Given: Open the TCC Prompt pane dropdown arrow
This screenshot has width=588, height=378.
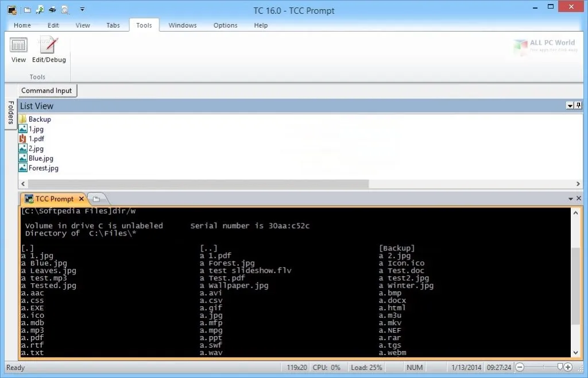Looking at the screenshot, I should [x=571, y=198].
